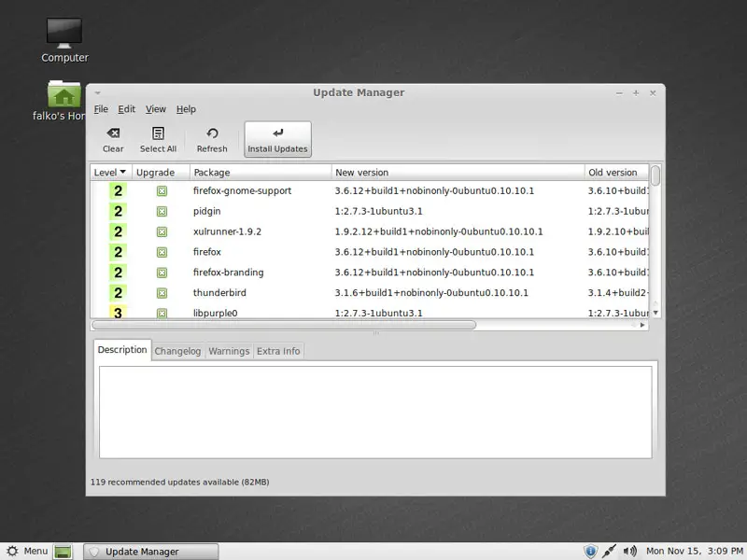Image resolution: width=747 pixels, height=560 pixels.
Task: Click thunderbird new version 3.1.6+build1 cell
Action: pos(431,293)
